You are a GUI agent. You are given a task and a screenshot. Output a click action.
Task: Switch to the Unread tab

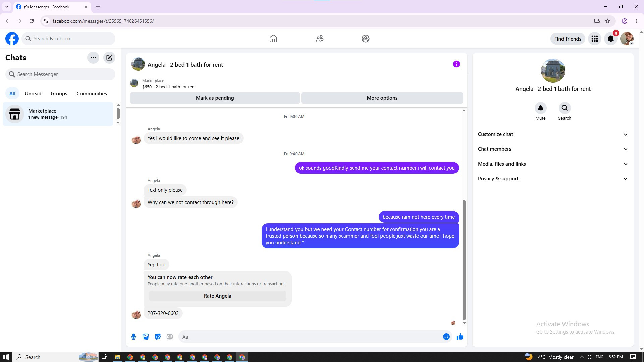(33, 94)
